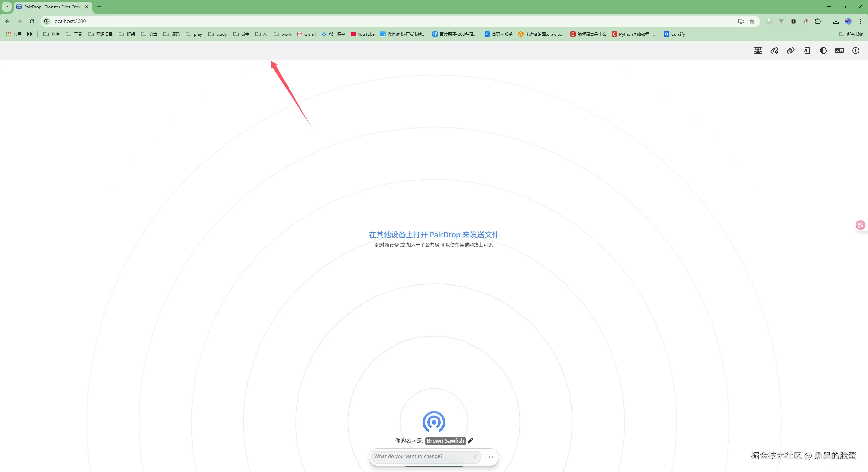Bookmark this page with the star icon

pos(752,21)
